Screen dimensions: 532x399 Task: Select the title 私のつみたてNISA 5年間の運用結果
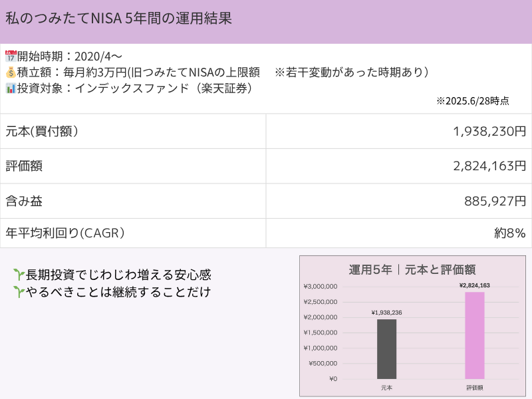[x=118, y=19]
